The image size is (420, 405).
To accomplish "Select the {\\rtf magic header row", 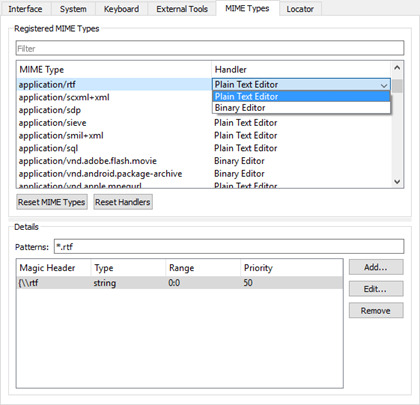I will click(x=179, y=283).
